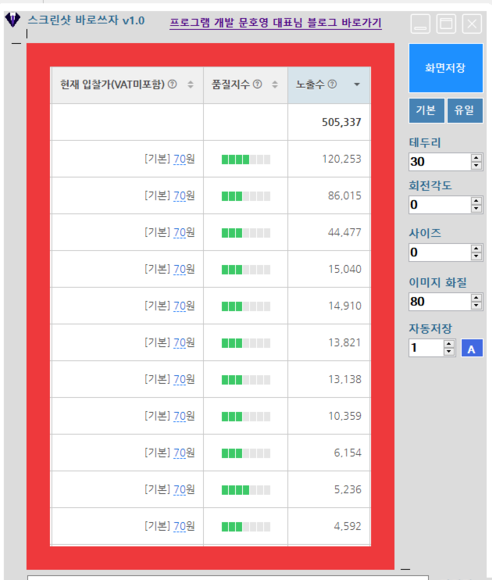Viewport: 492px width, 580px height.
Task: Click quality bar in 5,236 row
Action: tap(246, 490)
